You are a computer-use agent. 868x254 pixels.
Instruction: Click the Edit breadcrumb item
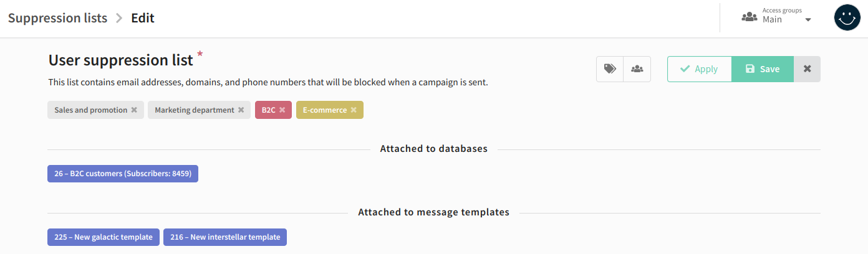(143, 18)
